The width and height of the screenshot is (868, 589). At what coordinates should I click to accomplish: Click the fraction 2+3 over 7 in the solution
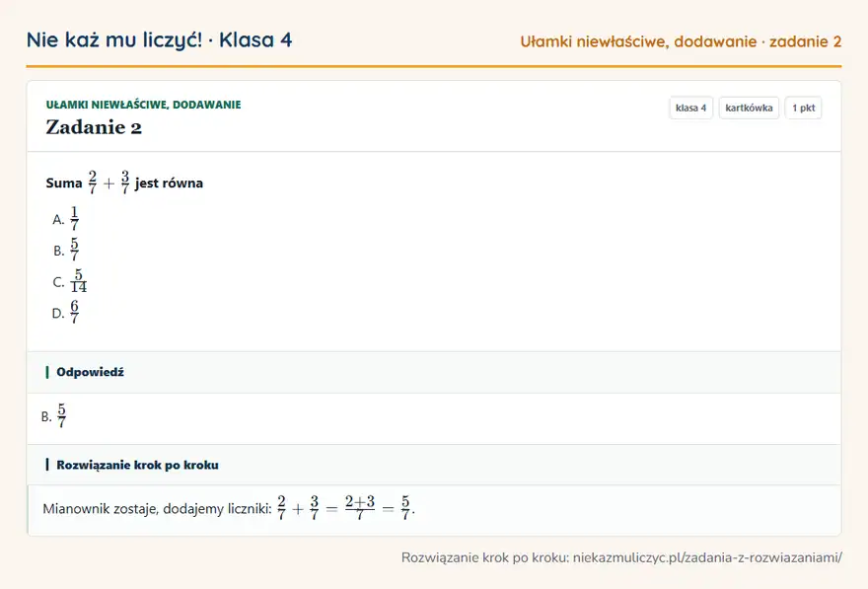point(360,508)
